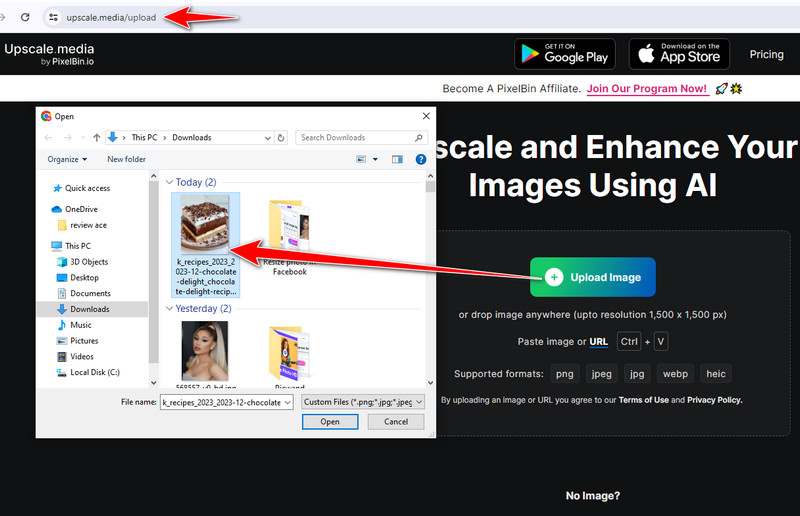This screenshot has height=516, width=800.
Task: Select This PC in navigation pane
Action: point(71,245)
